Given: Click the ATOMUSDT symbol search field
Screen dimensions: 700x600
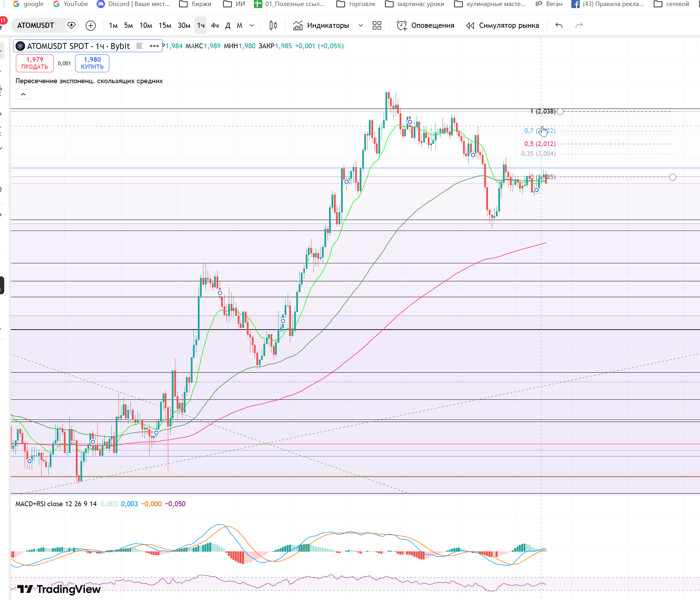Looking at the screenshot, I should point(36,25).
